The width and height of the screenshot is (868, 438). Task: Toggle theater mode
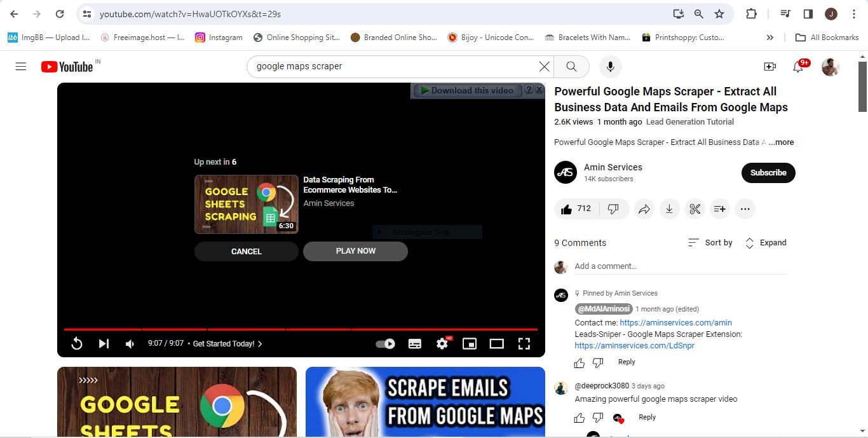[x=496, y=344]
